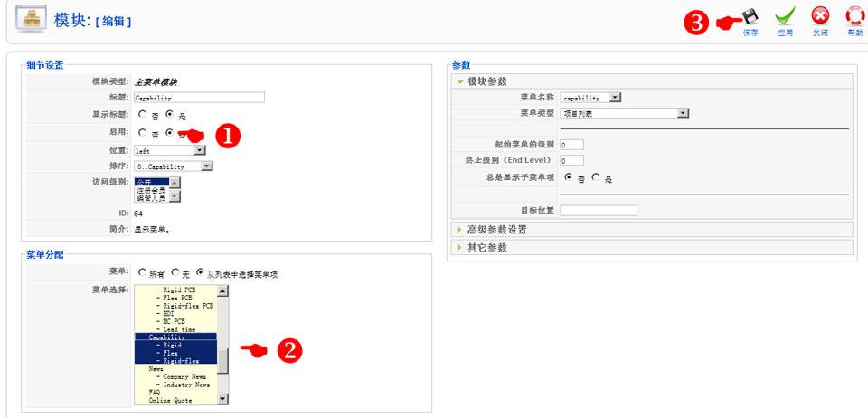Open the 位置 (position) dropdown showing left
This screenshot has width=868, height=418.
pyautogui.click(x=170, y=150)
